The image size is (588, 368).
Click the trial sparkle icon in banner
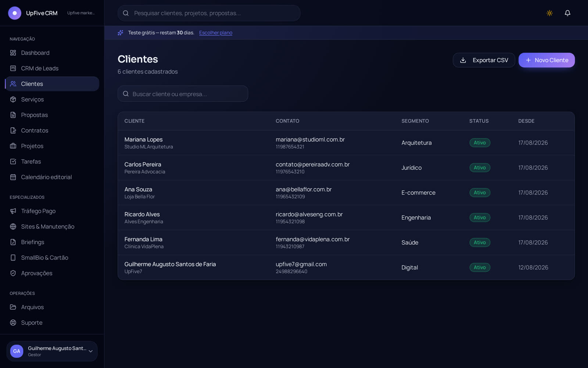[121, 33]
